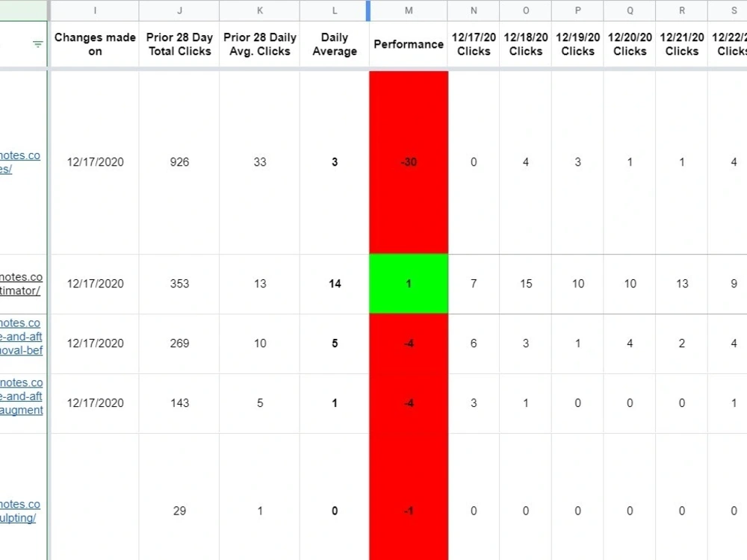Click the '12/17/20 Clicks' header
Viewport: 747px width, 560px height.
[x=474, y=44]
